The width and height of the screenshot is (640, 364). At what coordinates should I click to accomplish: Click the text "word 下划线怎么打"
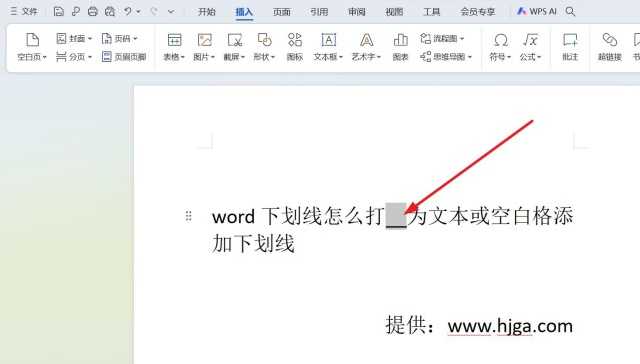click(x=298, y=216)
